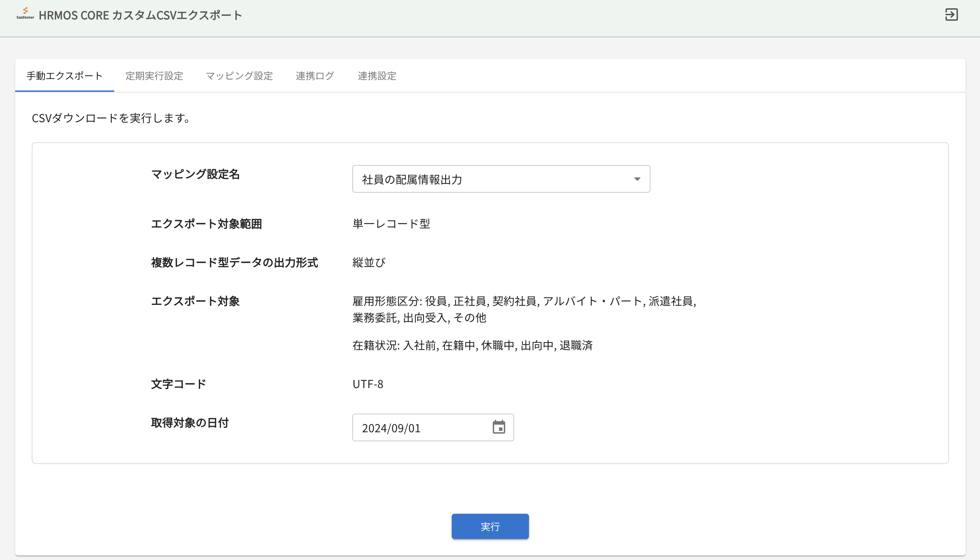Select the 手動エクスポート tab

tap(64, 76)
